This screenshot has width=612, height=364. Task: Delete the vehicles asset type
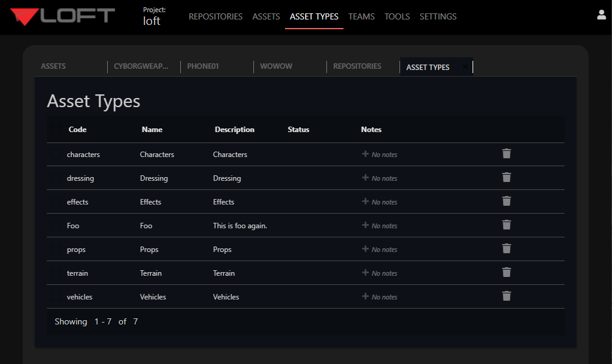(x=506, y=296)
